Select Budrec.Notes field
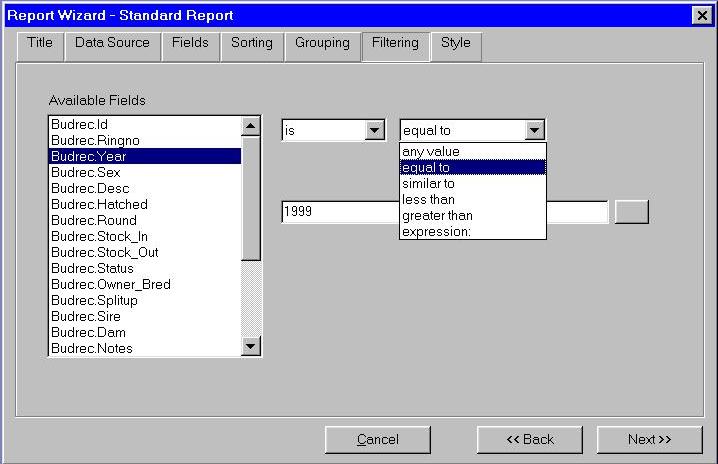This screenshot has height=464, width=718. (145, 349)
